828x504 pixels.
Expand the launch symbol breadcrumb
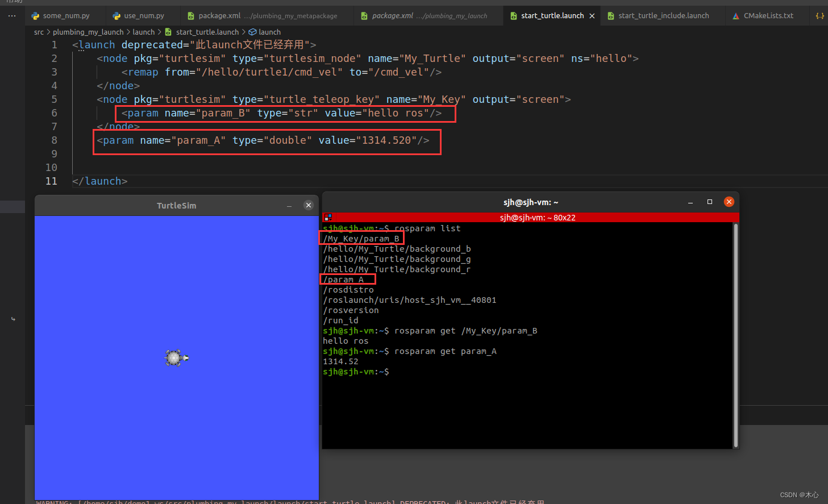point(265,32)
